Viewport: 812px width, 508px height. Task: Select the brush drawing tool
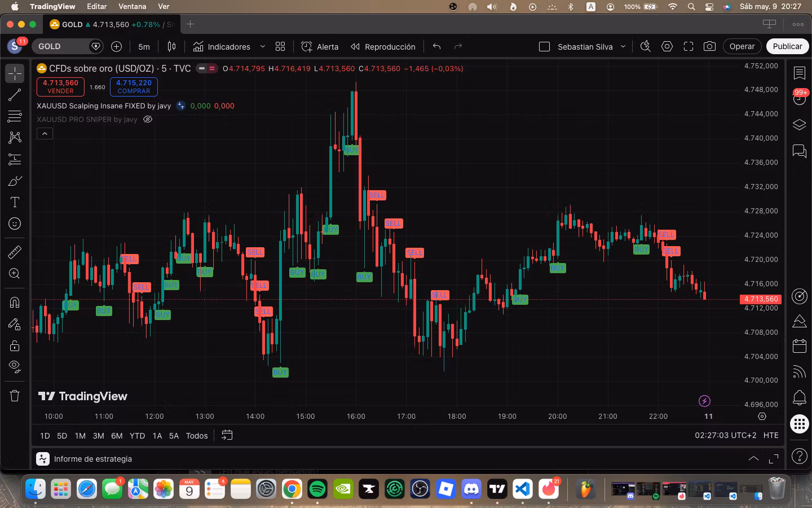click(15, 181)
